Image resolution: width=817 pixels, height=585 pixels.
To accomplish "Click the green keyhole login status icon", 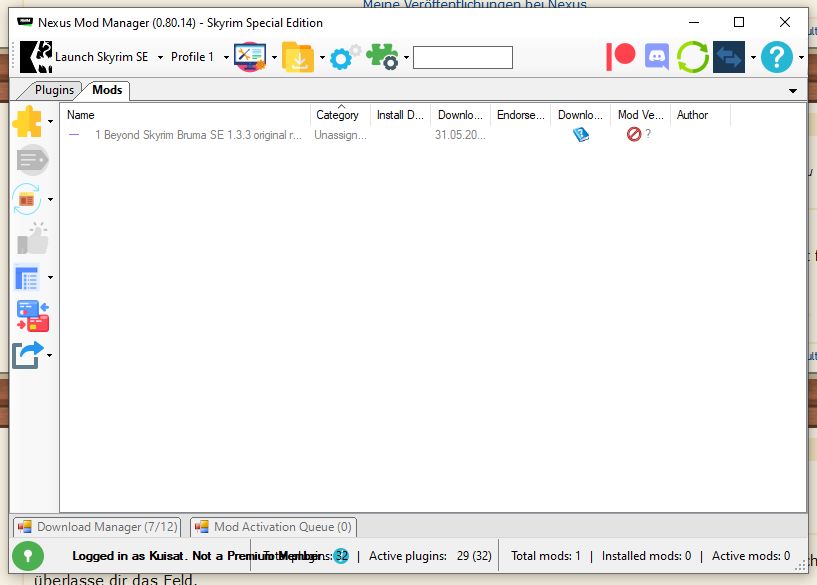I will pyautogui.click(x=28, y=556).
